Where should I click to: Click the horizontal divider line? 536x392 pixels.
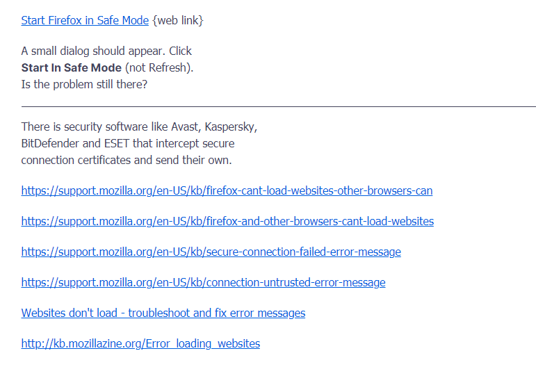(x=278, y=106)
